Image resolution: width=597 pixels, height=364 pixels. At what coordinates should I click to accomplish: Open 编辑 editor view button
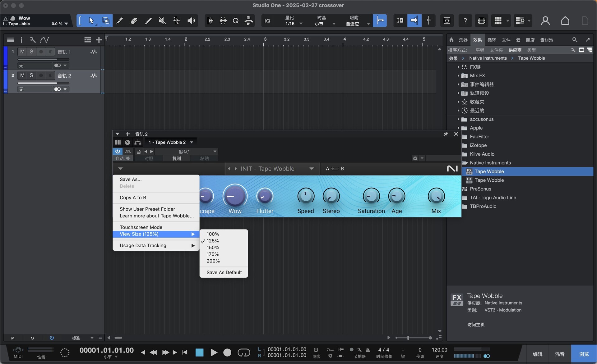click(537, 354)
